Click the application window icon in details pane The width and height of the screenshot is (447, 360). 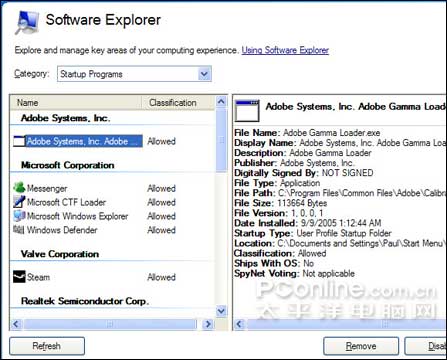247,110
